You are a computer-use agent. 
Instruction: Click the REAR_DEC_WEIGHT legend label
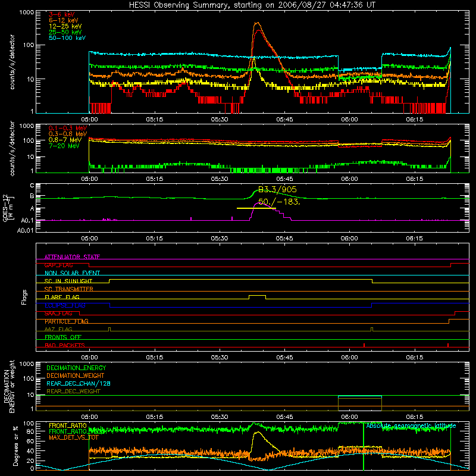(x=73, y=392)
